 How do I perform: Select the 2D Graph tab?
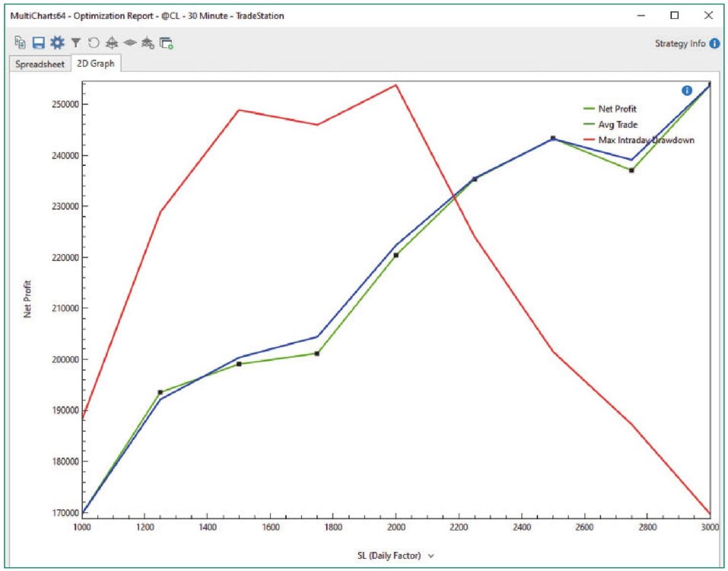96,63
